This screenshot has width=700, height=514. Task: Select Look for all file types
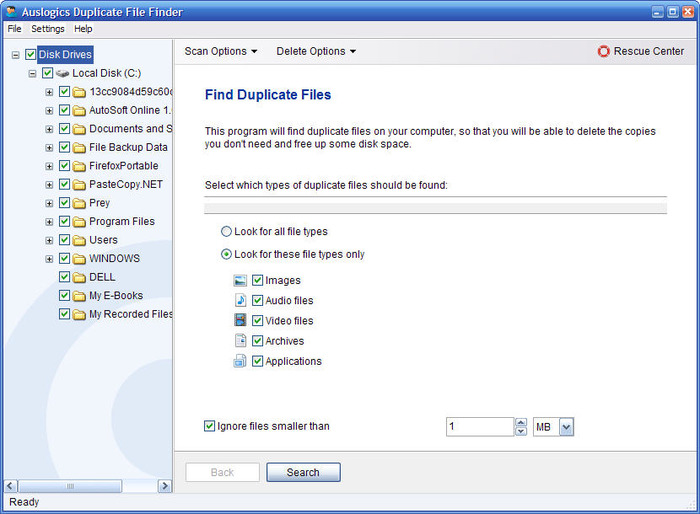pyautogui.click(x=226, y=232)
